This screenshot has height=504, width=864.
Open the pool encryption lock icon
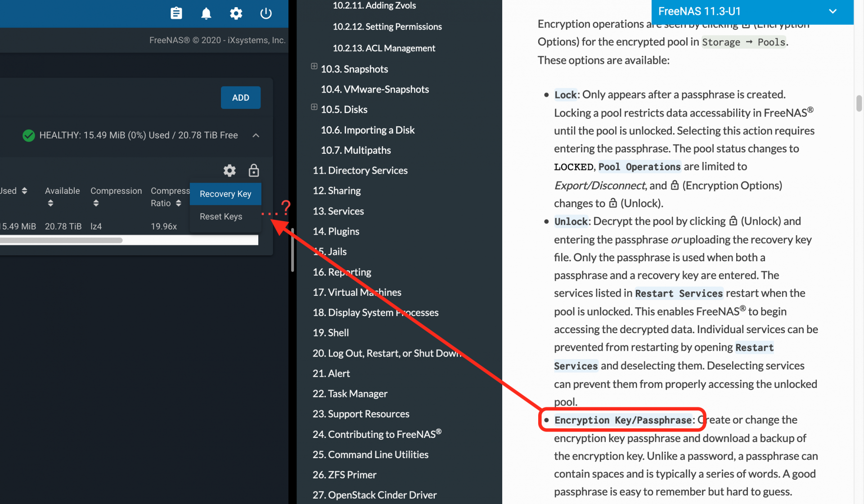[254, 170]
